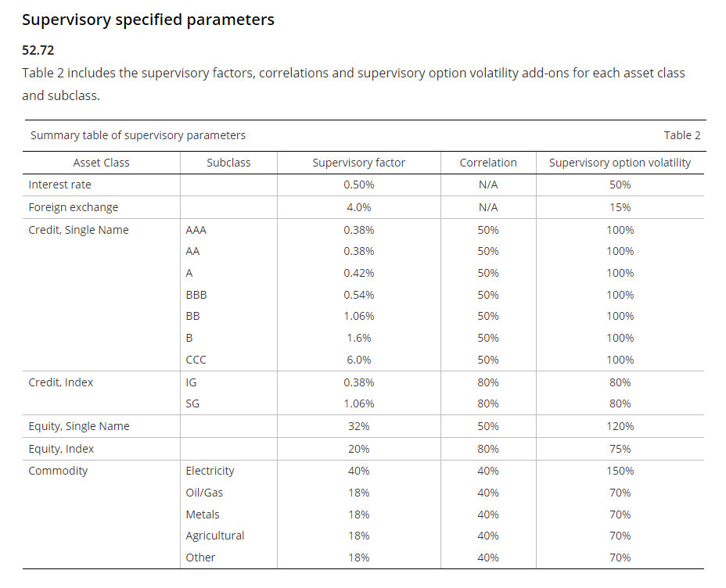Click the 'Supervisory option volatility' header

[x=620, y=163]
